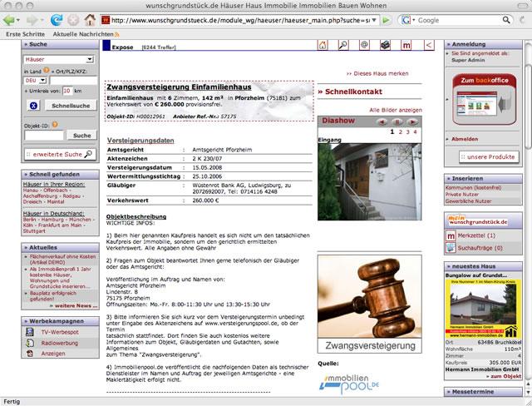Select Diashow image number 2
The width and height of the screenshot is (532, 406).
point(401,132)
